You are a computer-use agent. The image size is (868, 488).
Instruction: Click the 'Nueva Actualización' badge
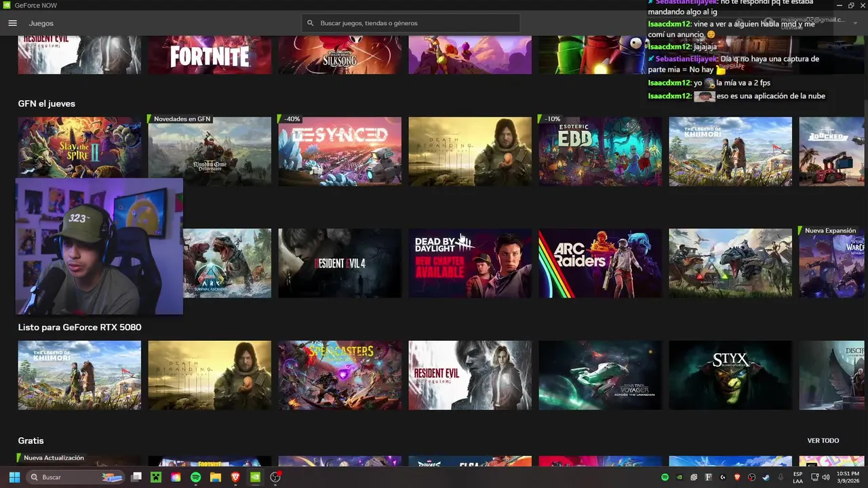(53, 457)
